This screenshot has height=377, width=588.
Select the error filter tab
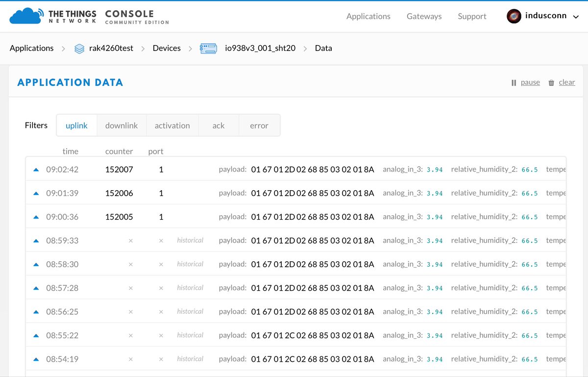tap(259, 126)
